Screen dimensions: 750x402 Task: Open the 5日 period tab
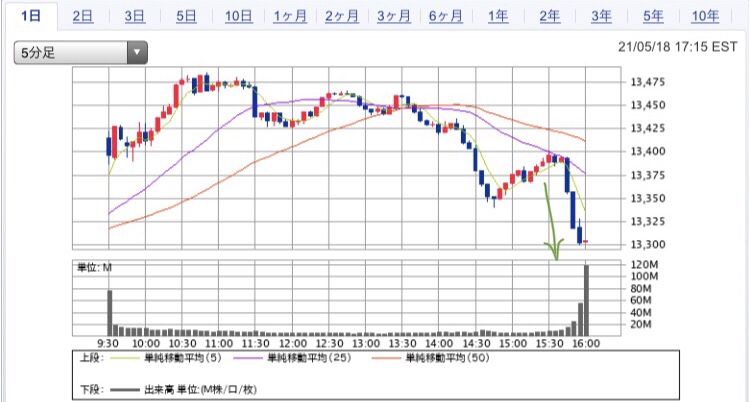(186, 16)
